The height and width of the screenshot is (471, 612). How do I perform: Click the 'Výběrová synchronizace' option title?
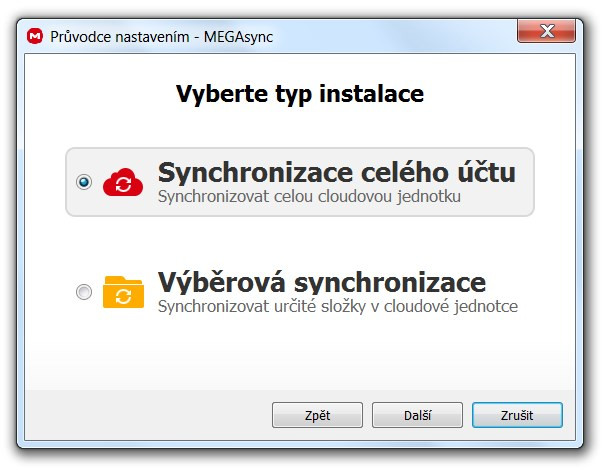pyautogui.click(x=322, y=282)
